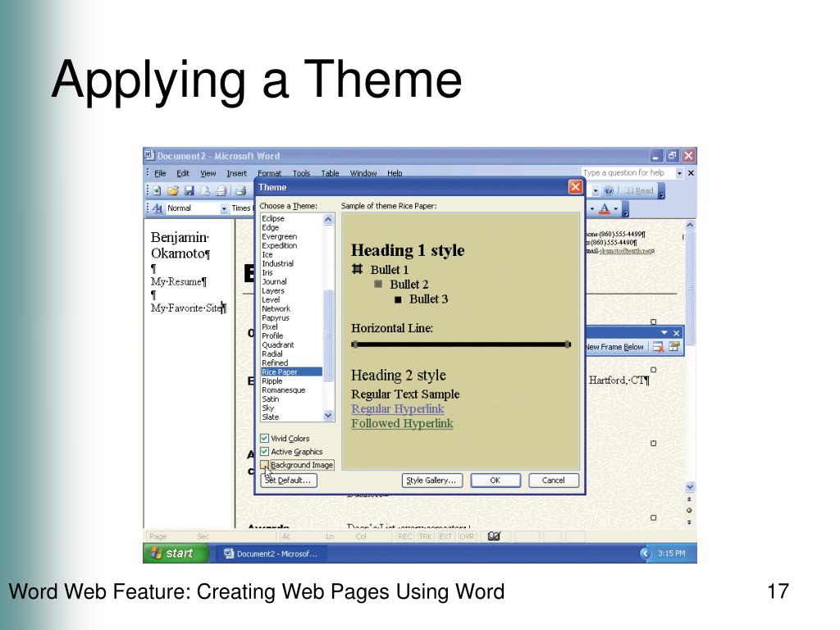
Task: Click the Print toolbar icon
Action: [x=240, y=190]
